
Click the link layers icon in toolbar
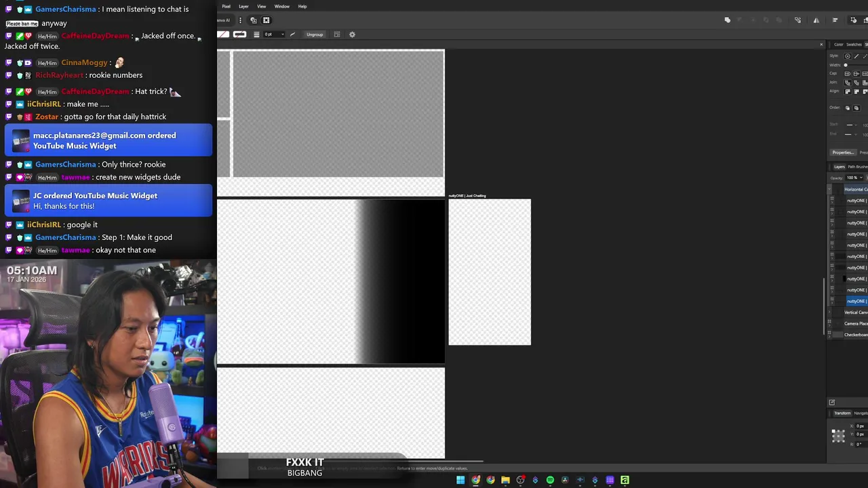click(797, 20)
